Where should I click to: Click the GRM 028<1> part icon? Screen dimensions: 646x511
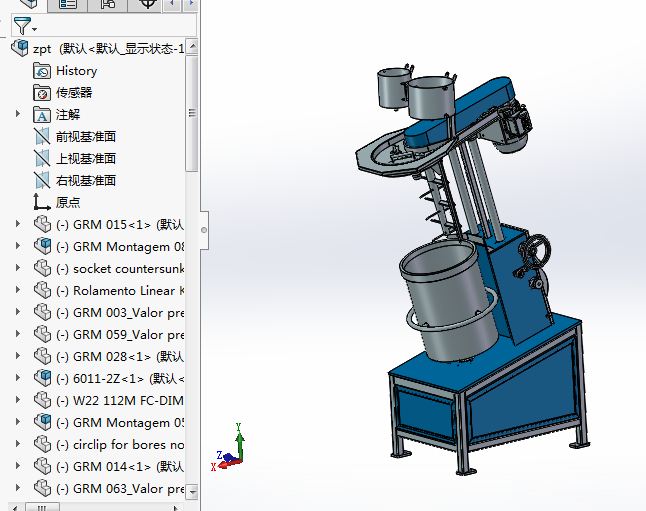pos(42,356)
